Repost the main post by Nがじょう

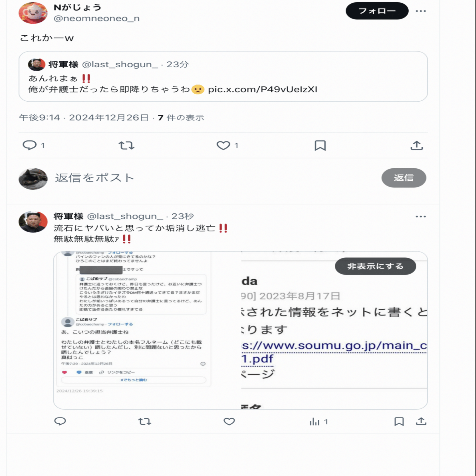pos(126,146)
